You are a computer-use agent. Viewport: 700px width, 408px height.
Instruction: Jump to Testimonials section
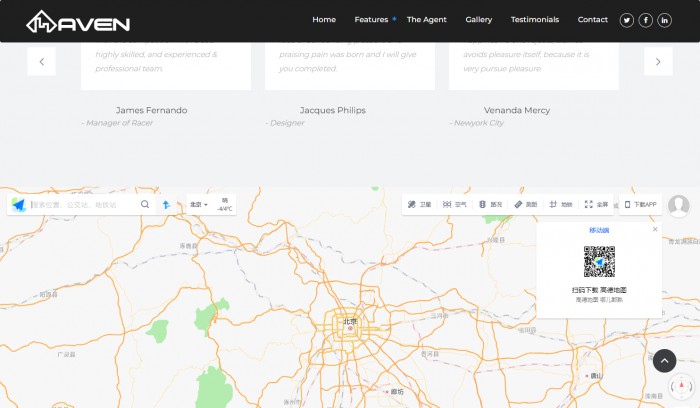[535, 20]
